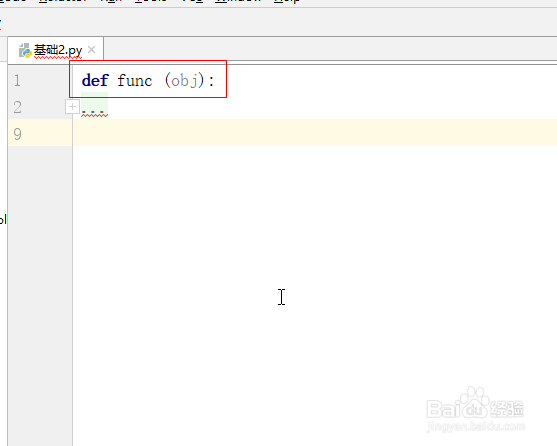
Task: Expand the folded code block on line 2
Action: 72,107
